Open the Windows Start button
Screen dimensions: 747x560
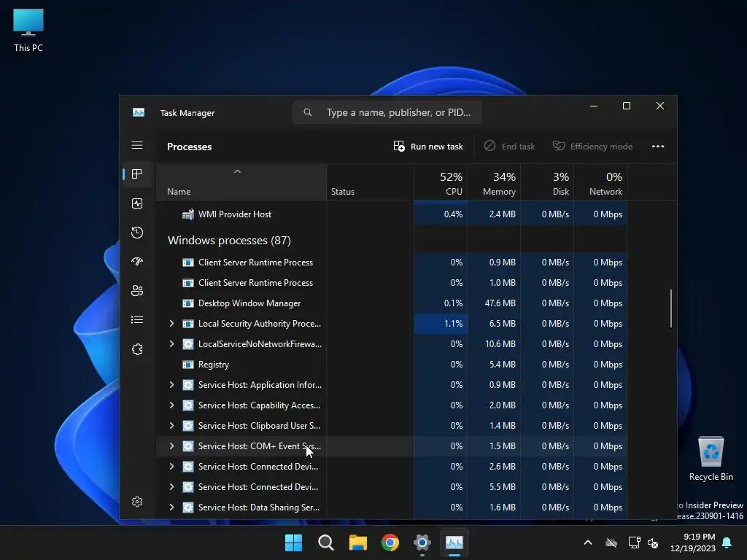point(293,542)
